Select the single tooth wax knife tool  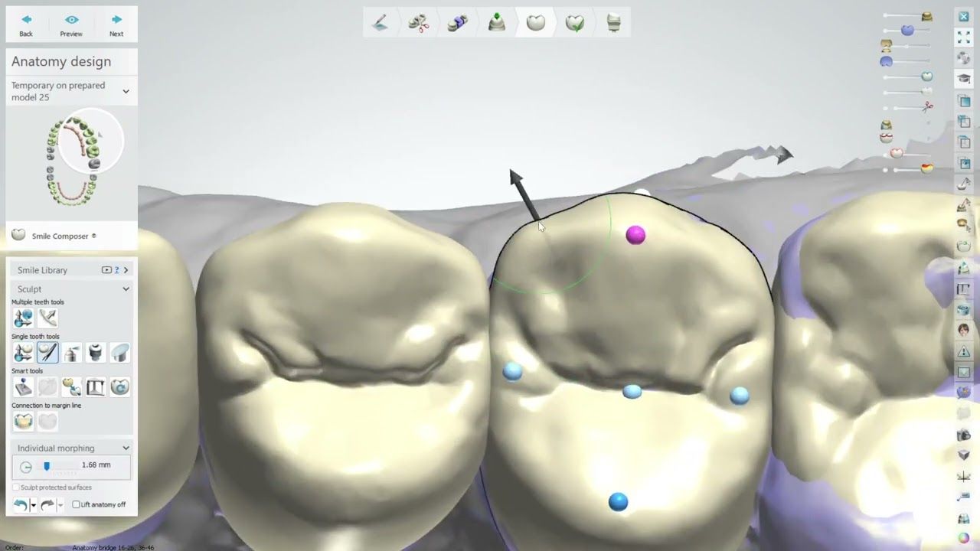47,352
